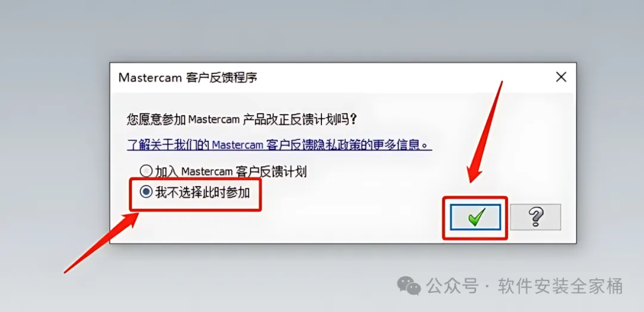Screen dimensions: 644x312
Task: Click the red arrow pointing at selected radio
Action: pos(101,243)
